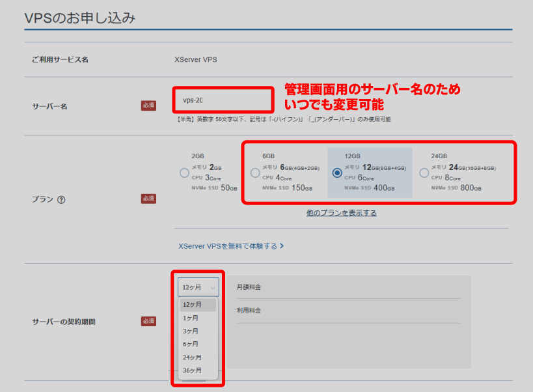Select 6ヶ月 in the contract period list
This screenshot has height=392, width=533.
pos(191,344)
